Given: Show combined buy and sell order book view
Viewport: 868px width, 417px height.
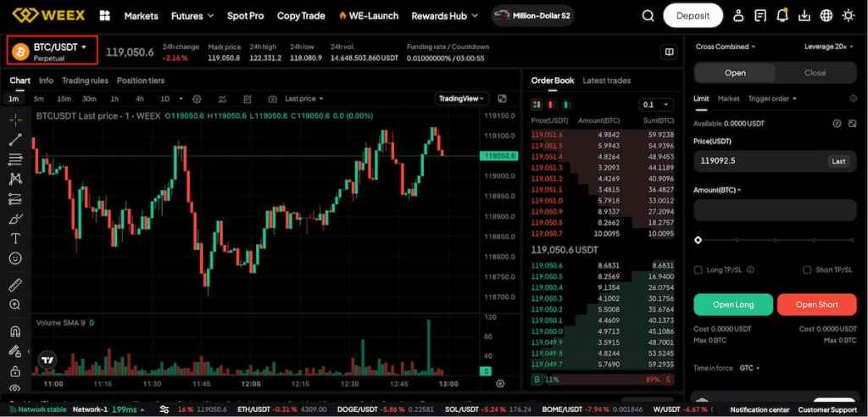Looking at the screenshot, I should (537, 104).
